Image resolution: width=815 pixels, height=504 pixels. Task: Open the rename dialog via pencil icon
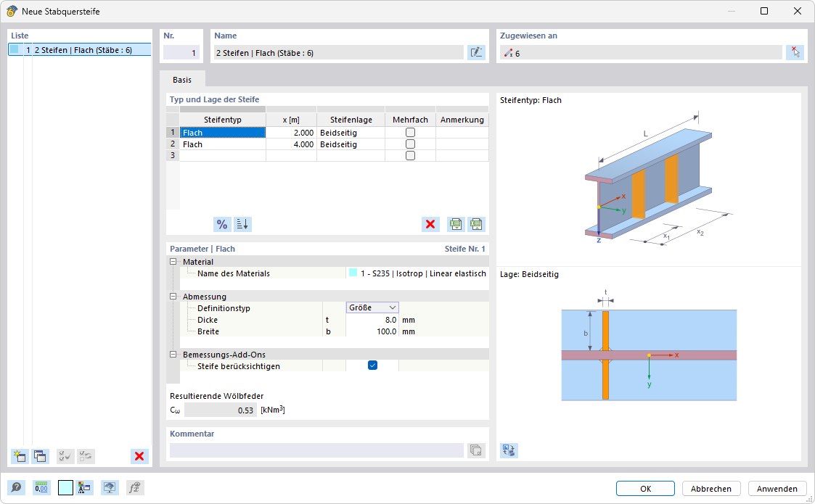tap(476, 52)
